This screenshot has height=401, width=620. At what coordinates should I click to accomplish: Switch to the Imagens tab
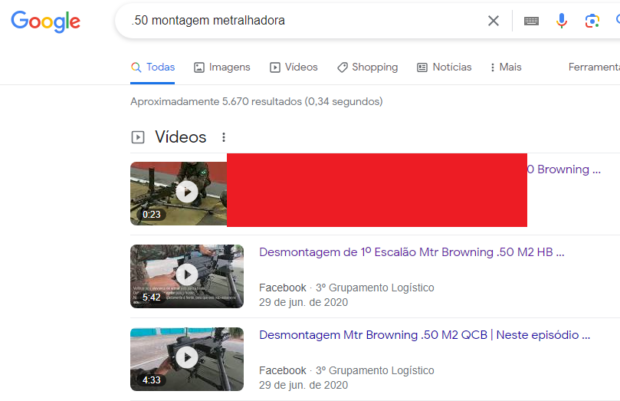coord(222,67)
